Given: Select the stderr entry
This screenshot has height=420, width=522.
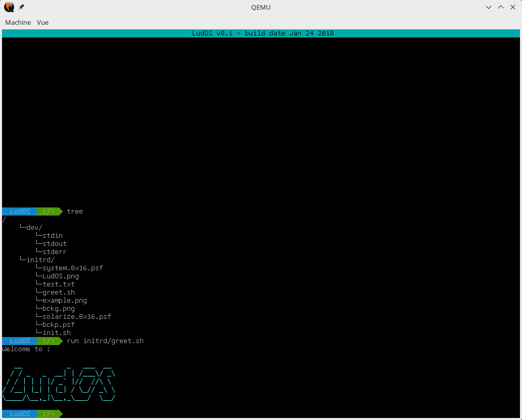Looking at the screenshot, I should [x=55, y=252].
